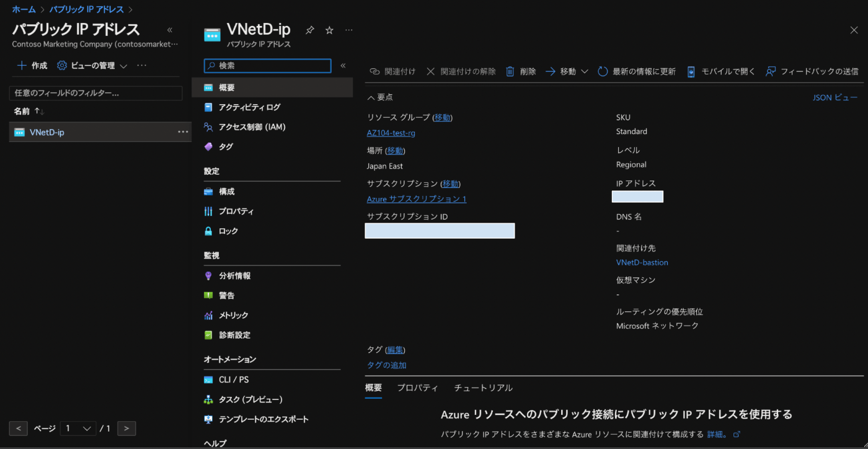This screenshot has height=449, width=868.
Task: Click 移動 link next to リソース グループ
Action: pyautogui.click(x=443, y=117)
